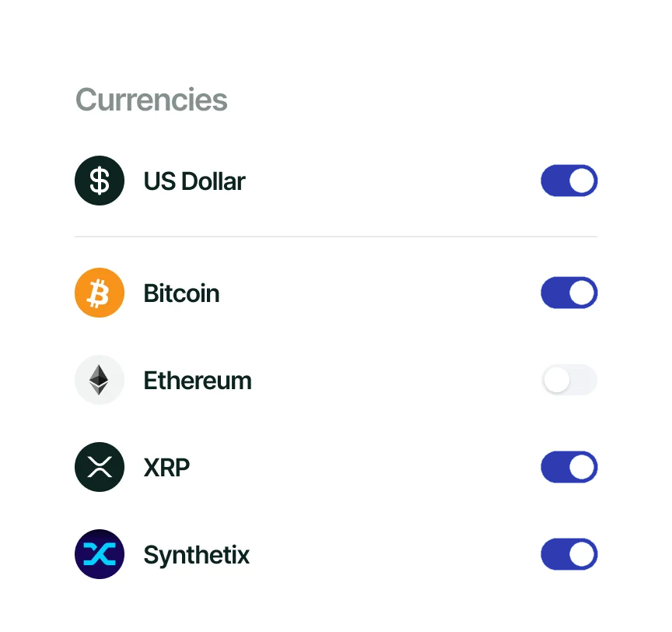This screenshot has width=672, height=632.
Task: Turn off the Bitcoin switch
Action: pos(569,293)
